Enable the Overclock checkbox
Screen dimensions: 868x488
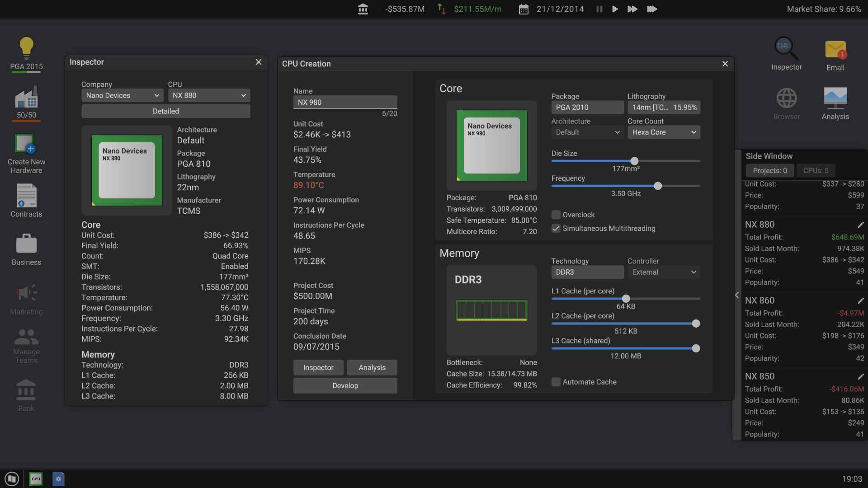click(556, 215)
